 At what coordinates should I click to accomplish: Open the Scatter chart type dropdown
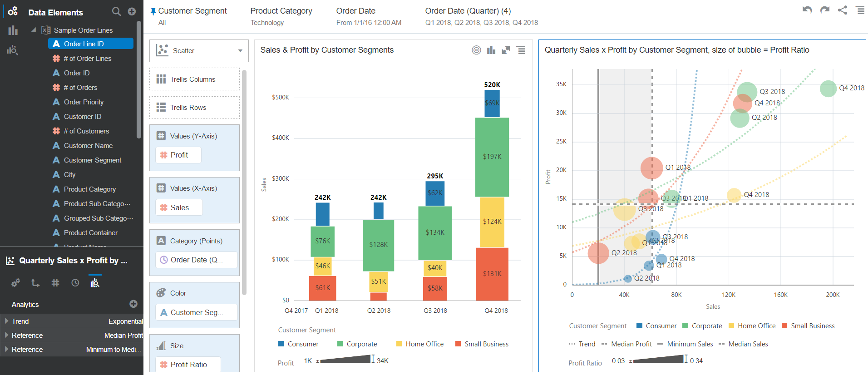tap(240, 51)
